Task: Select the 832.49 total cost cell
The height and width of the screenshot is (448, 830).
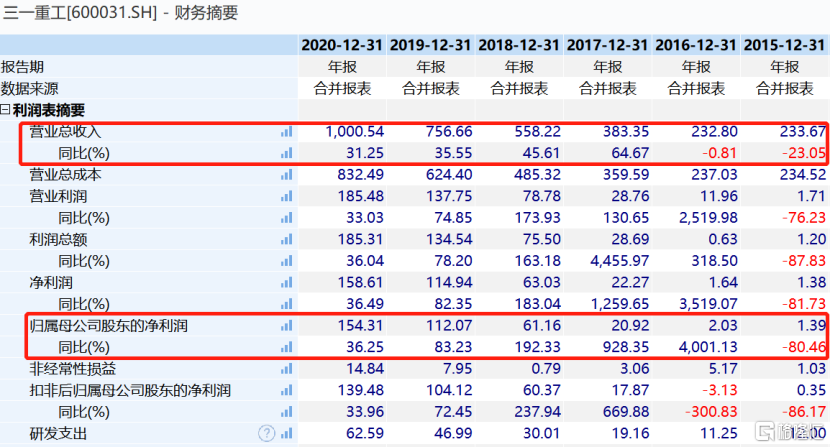Action: 360,175
